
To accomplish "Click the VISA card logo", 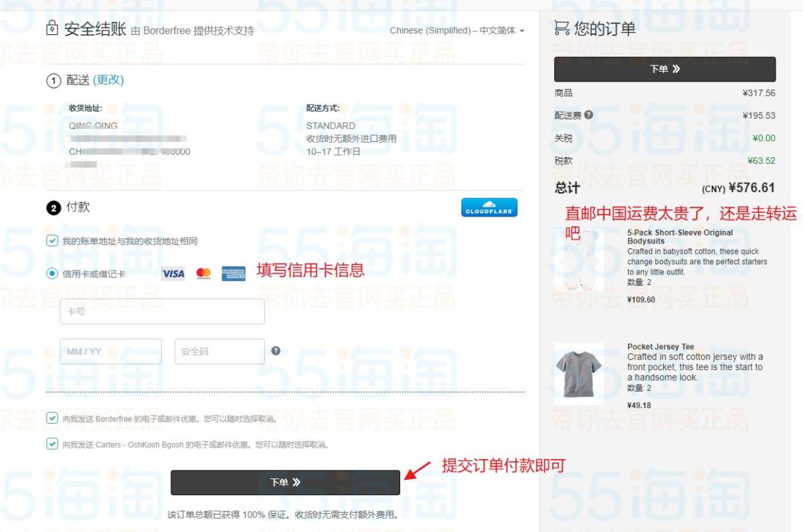I will tap(173, 274).
